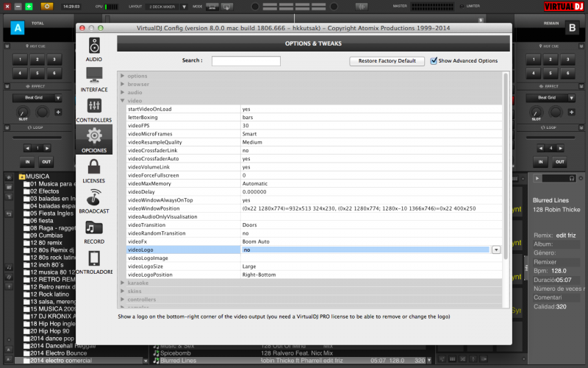The image size is (588, 368).
Task: Click the deck A effect plus button
Action: 58,112
